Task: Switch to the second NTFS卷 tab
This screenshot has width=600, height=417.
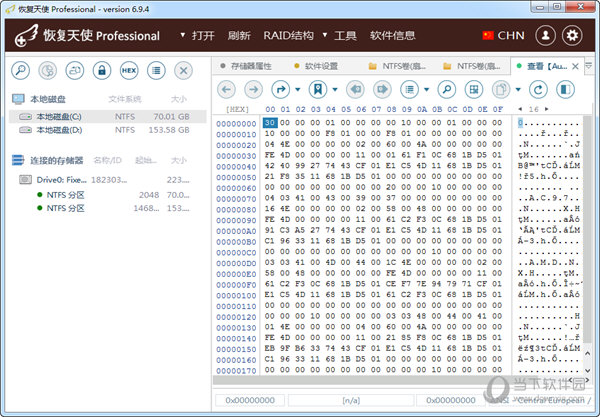Action: (472, 66)
